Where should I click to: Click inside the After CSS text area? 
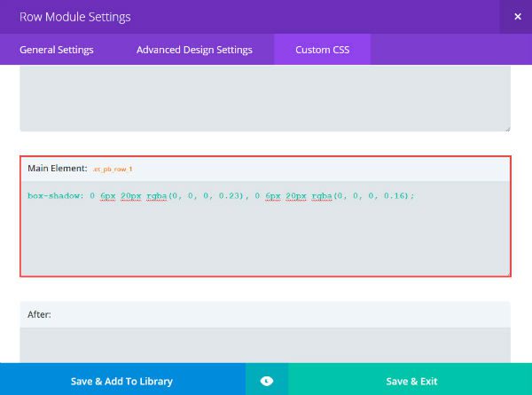coord(265,344)
